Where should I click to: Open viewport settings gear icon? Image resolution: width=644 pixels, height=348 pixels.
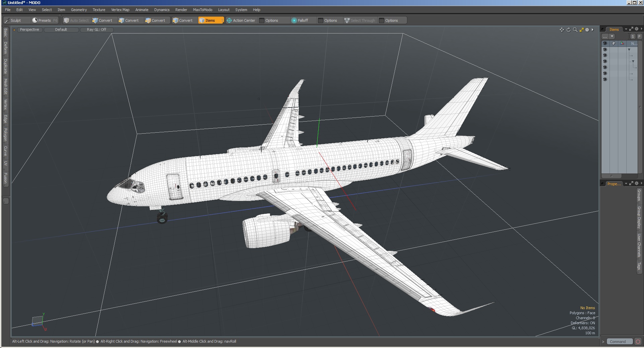[587, 30]
